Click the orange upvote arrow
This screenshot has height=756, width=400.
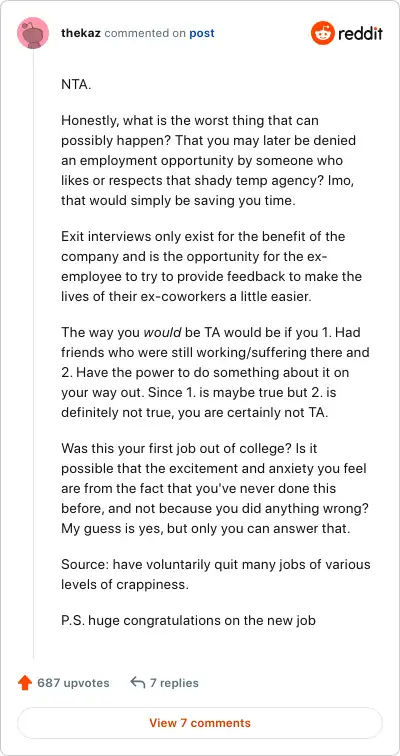point(24,683)
